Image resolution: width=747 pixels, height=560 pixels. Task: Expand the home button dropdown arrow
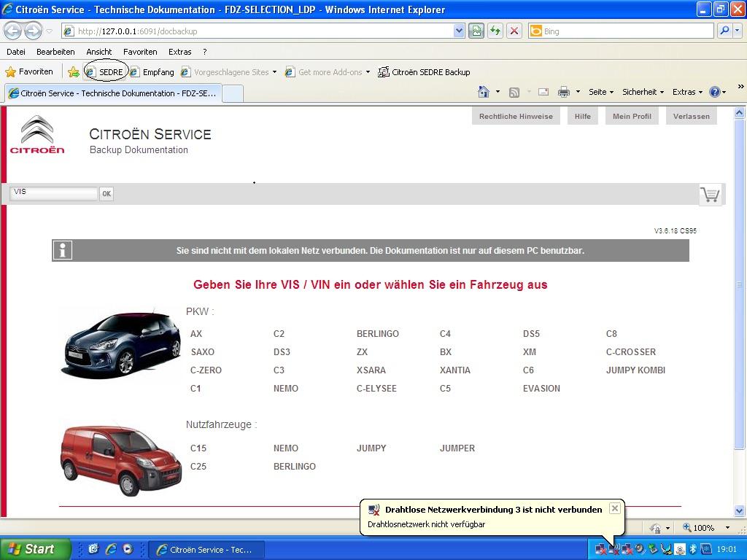coord(498,92)
